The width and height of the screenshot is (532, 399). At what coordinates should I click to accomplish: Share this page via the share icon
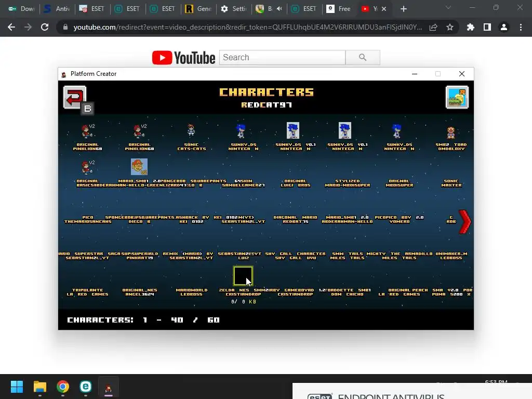click(x=433, y=27)
